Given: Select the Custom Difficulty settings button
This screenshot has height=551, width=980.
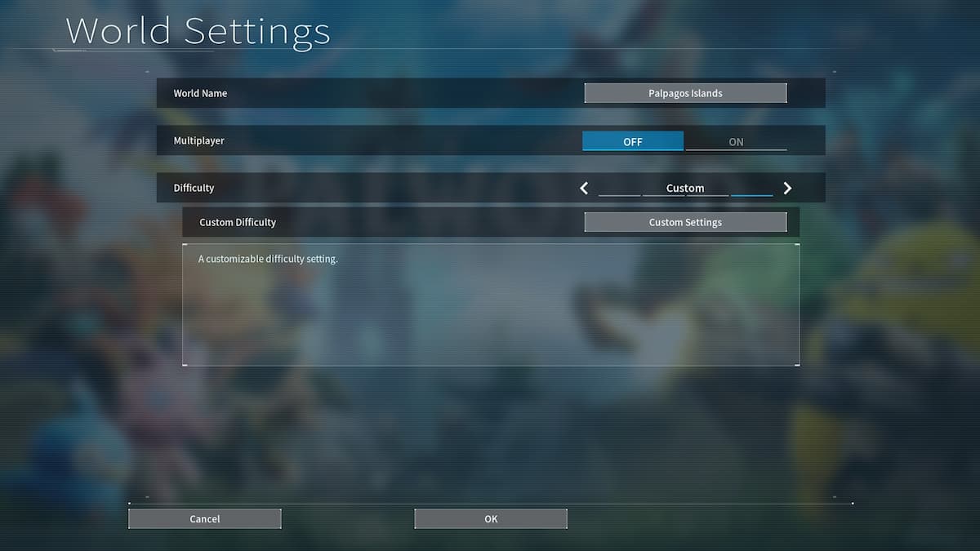Looking at the screenshot, I should click(x=685, y=221).
